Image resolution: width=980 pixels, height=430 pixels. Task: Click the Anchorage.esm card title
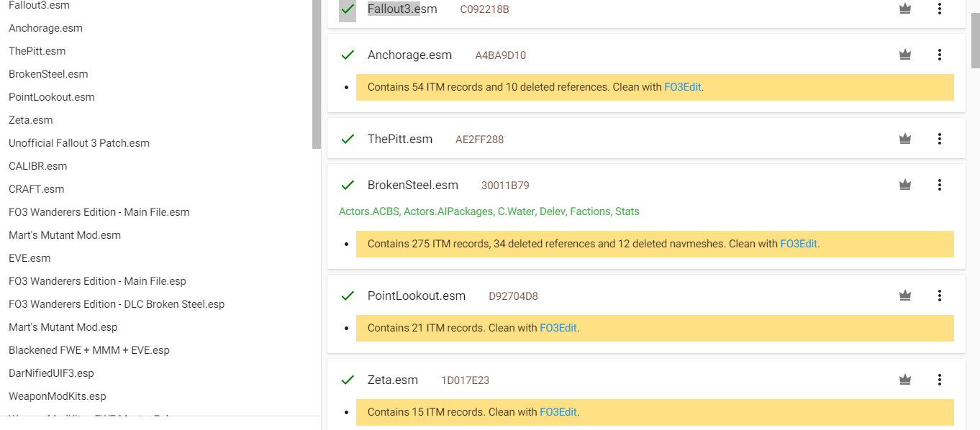409,55
